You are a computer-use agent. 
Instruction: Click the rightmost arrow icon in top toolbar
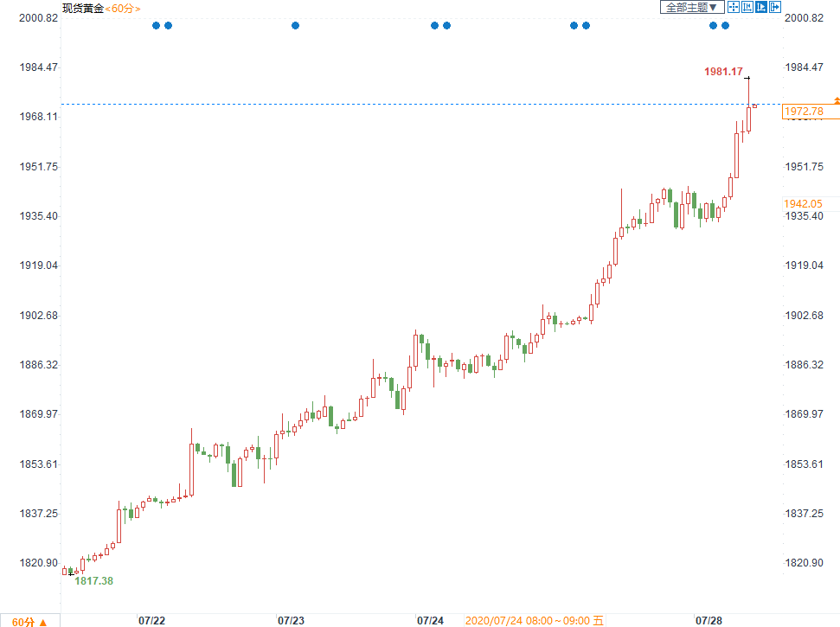coord(775,8)
